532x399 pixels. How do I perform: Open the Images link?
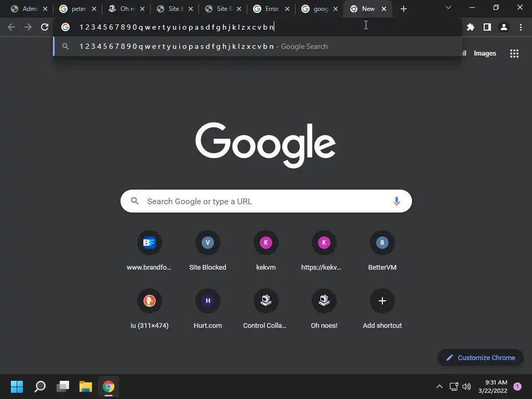point(485,54)
